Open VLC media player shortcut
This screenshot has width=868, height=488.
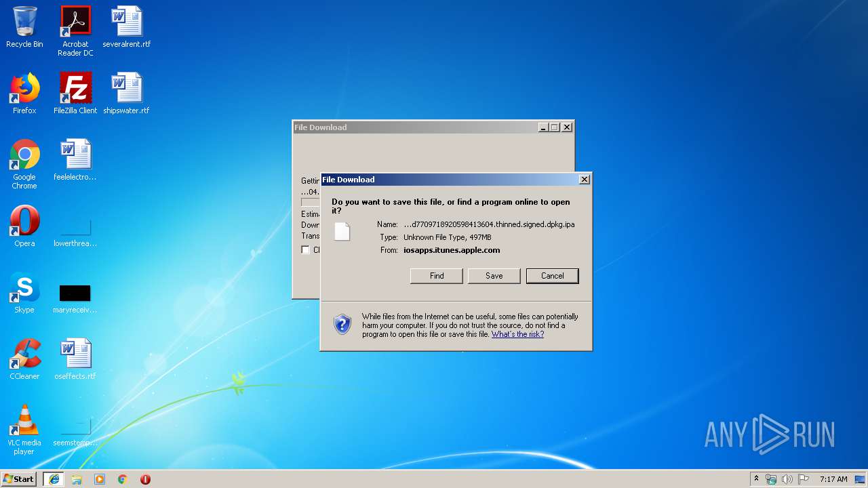click(x=24, y=430)
